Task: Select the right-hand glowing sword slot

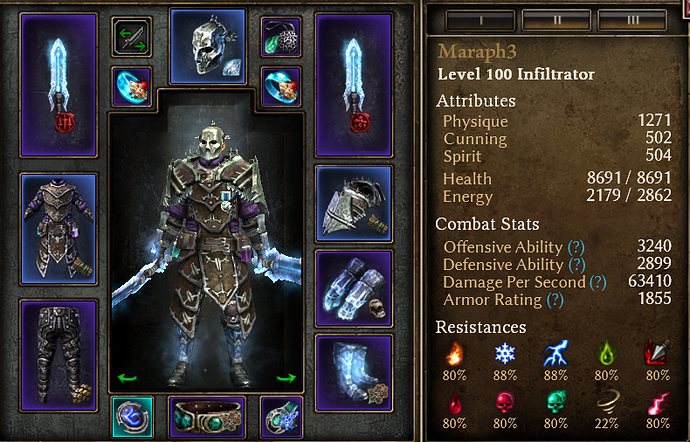Action: [x=353, y=85]
